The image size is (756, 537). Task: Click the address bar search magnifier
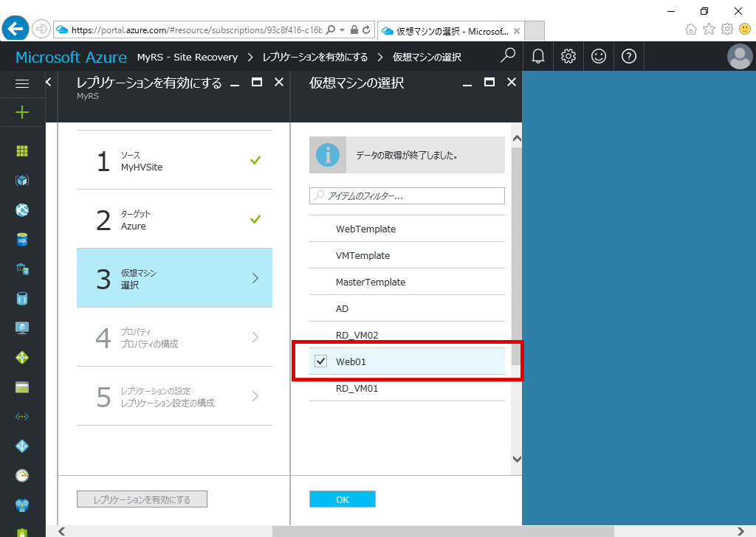pyautogui.click(x=331, y=30)
